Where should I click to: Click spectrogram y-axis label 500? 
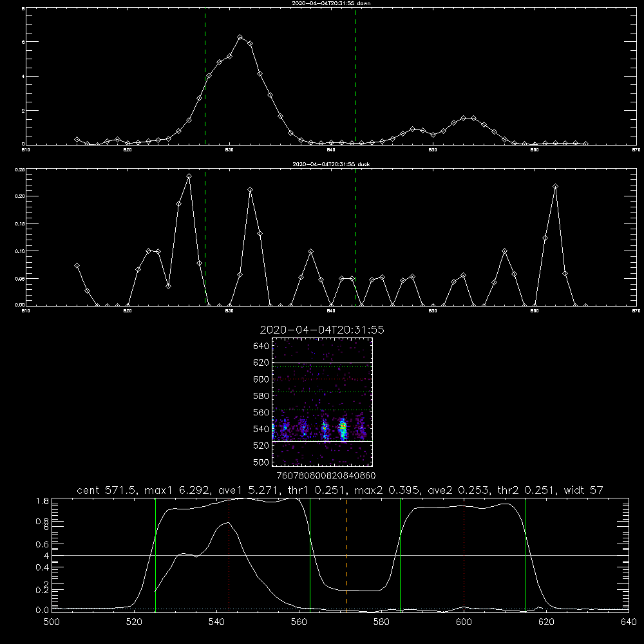click(x=261, y=462)
